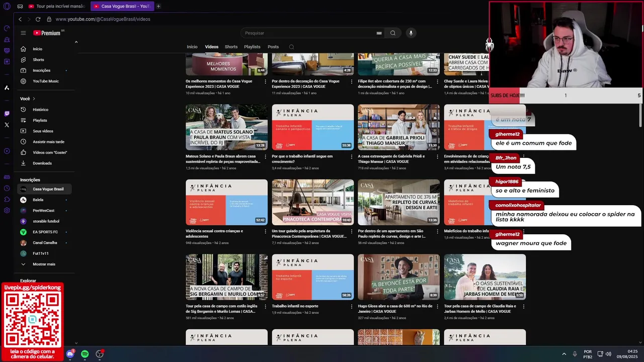This screenshot has height=362, width=644.
Task: Switch to the channel Playlists tab
Action: click(x=252, y=47)
